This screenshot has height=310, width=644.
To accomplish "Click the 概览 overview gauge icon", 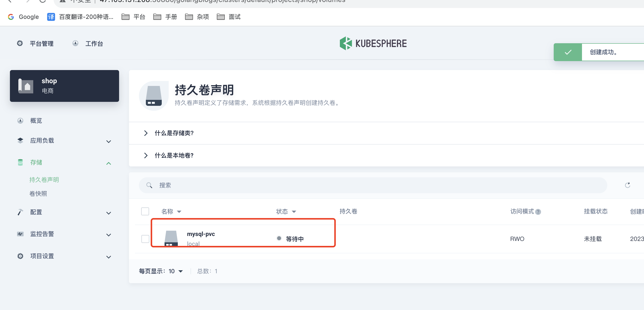I will click(x=20, y=121).
